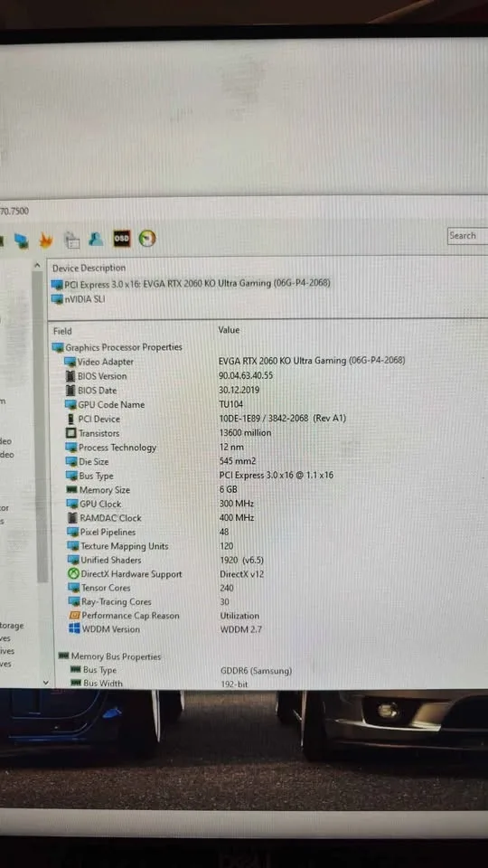This screenshot has width=488, height=868.
Task: Click the GPU Code Name monitor icon
Action: pos(70,405)
